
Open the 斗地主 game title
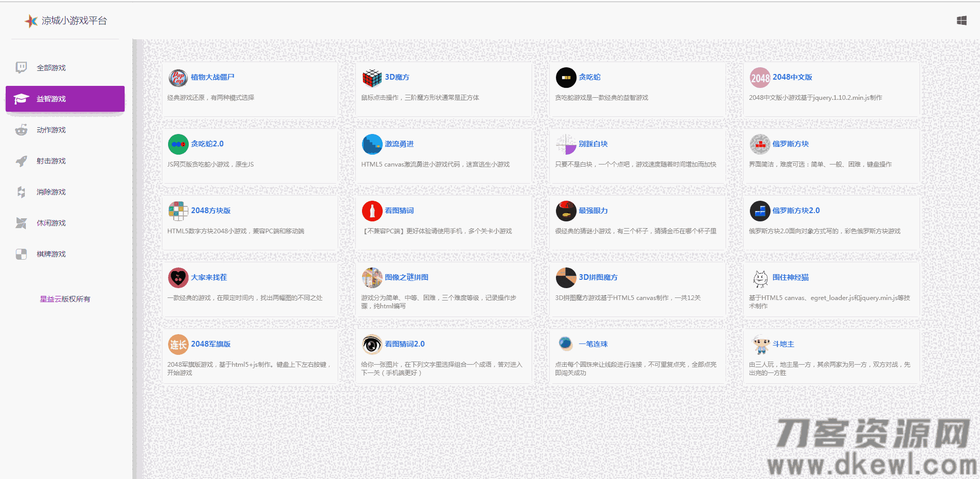(783, 344)
